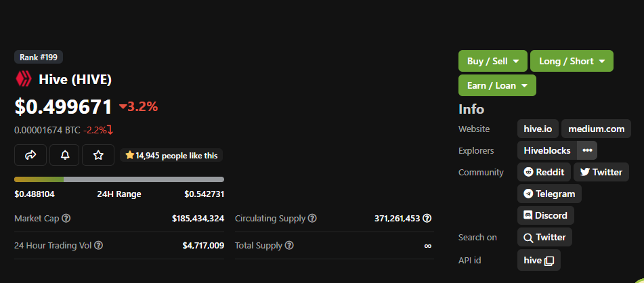Click the 24H Range progress bar
This screenshot has width=644, height=283.
[x=119, y=179]
